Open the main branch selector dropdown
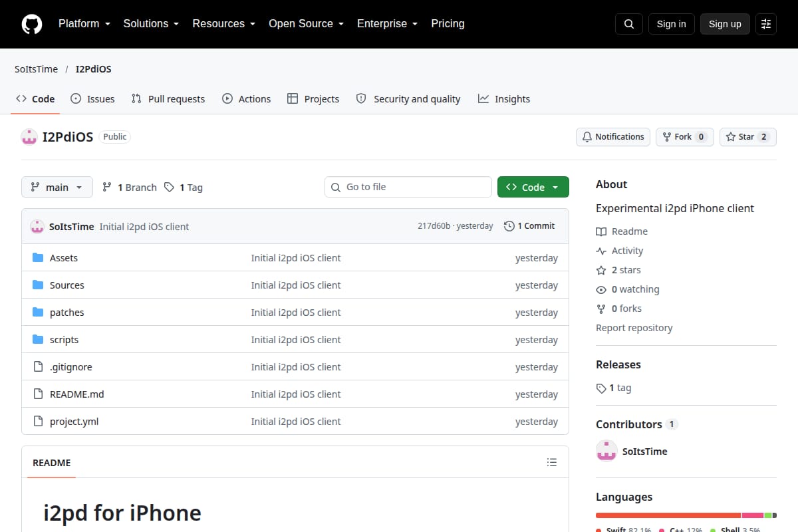 pos(57,188)
